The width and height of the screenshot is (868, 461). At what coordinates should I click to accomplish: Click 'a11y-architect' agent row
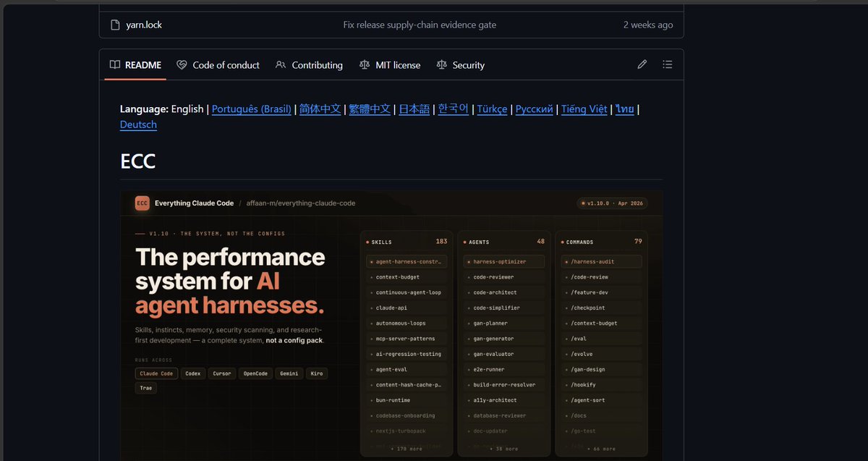pos(504,400)
